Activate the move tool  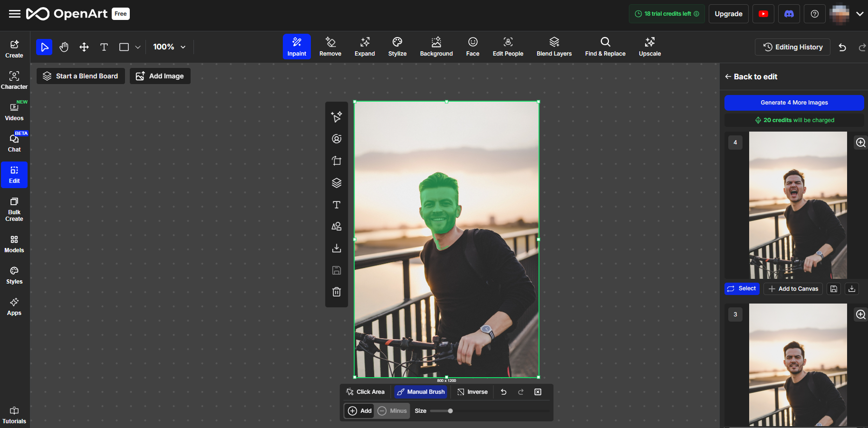tap(84, 47)
